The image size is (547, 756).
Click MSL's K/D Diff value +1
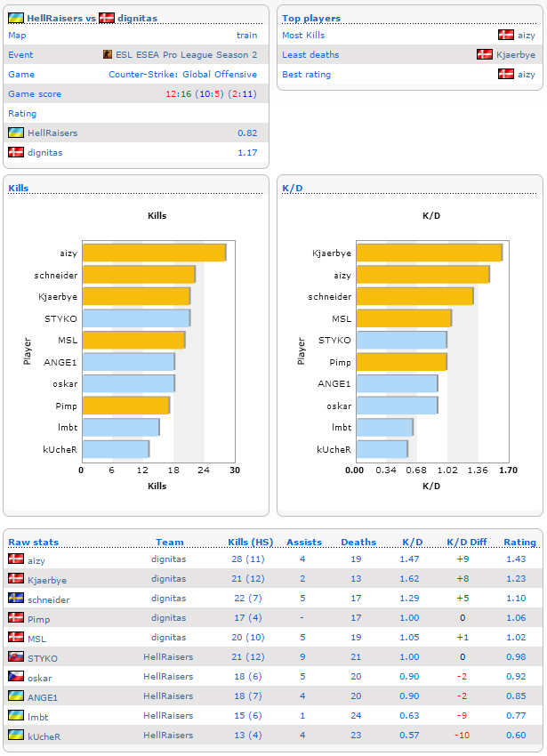click(x=463, y=638)
